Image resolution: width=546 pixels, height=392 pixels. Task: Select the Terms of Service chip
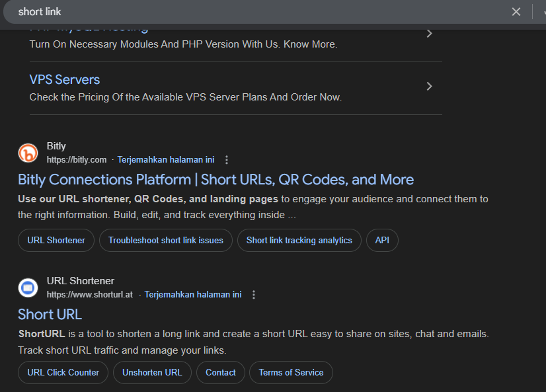(291, 373)
